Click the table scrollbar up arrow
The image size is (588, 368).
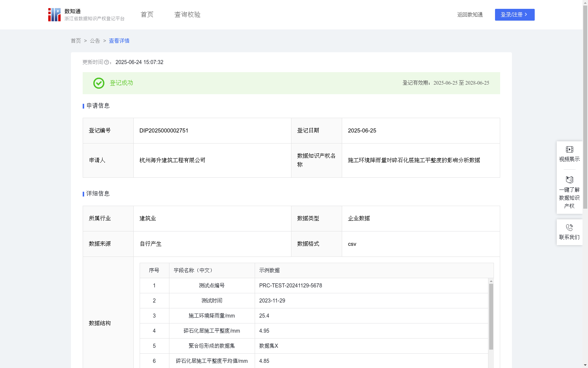point(491,281)
